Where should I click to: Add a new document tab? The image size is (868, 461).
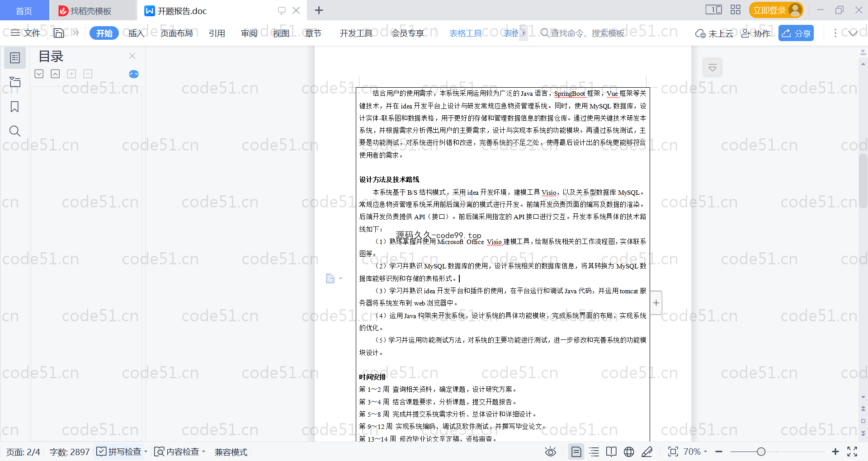click(319, 10)
